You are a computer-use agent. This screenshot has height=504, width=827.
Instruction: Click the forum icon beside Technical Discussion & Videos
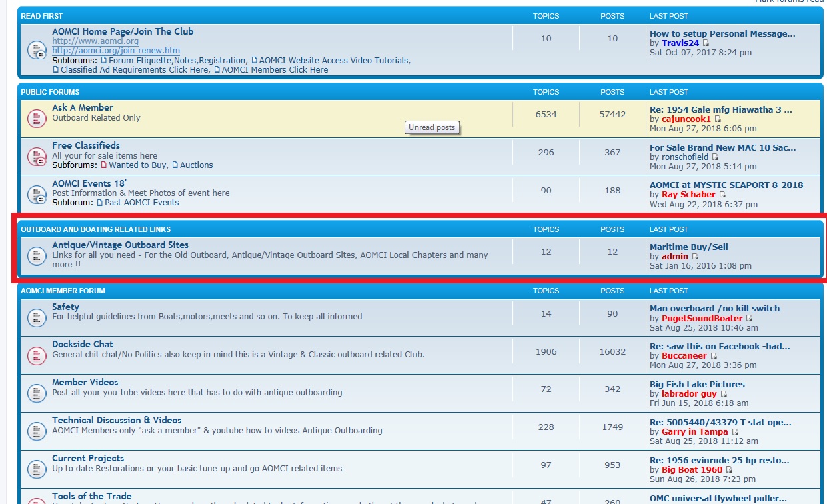tap(36, 431)
